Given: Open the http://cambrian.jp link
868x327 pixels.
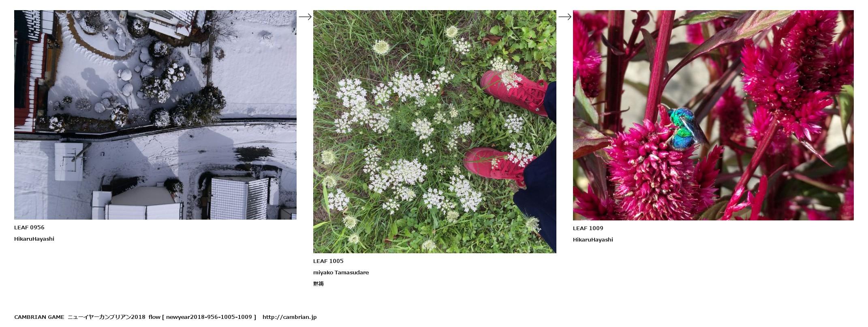Looking at the screenshot, I should pyautogui.click(x=289, y=317).
